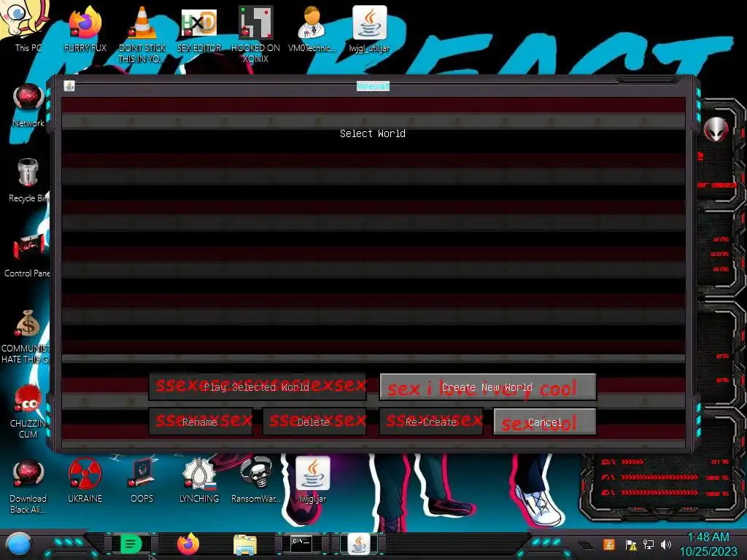Open the CHUZZIN red fuzzy icon
This screenshot has height=560, width=747.
28,411
